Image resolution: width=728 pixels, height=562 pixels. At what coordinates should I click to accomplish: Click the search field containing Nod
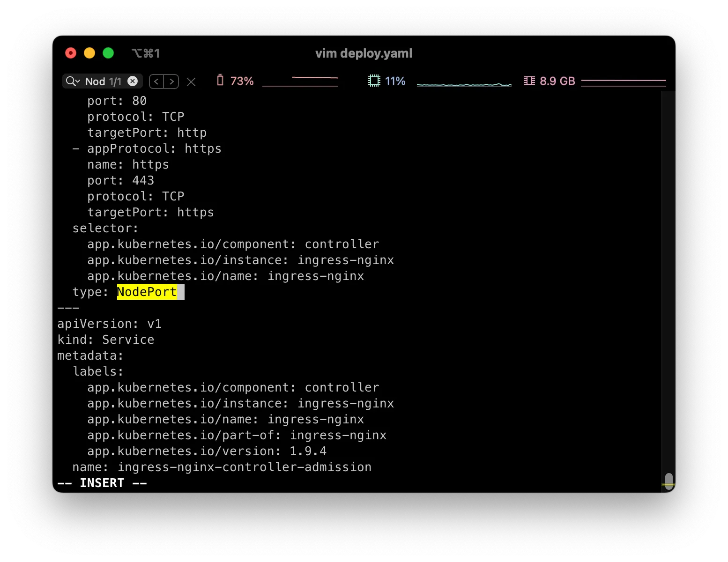click(103, 81)
